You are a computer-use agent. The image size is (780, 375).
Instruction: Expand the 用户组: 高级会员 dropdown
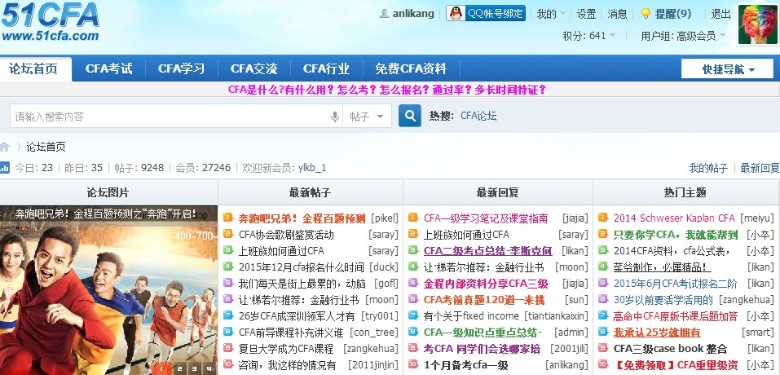(683, 35)
